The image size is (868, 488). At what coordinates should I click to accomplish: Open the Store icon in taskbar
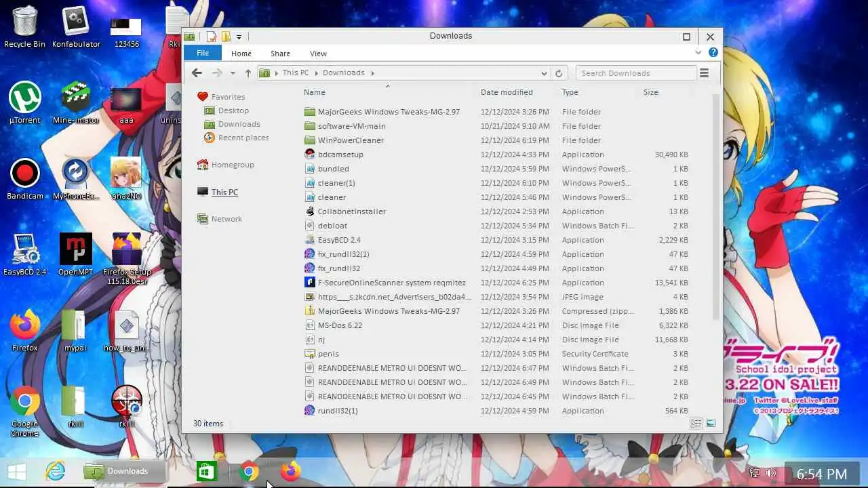coord(207,471)
